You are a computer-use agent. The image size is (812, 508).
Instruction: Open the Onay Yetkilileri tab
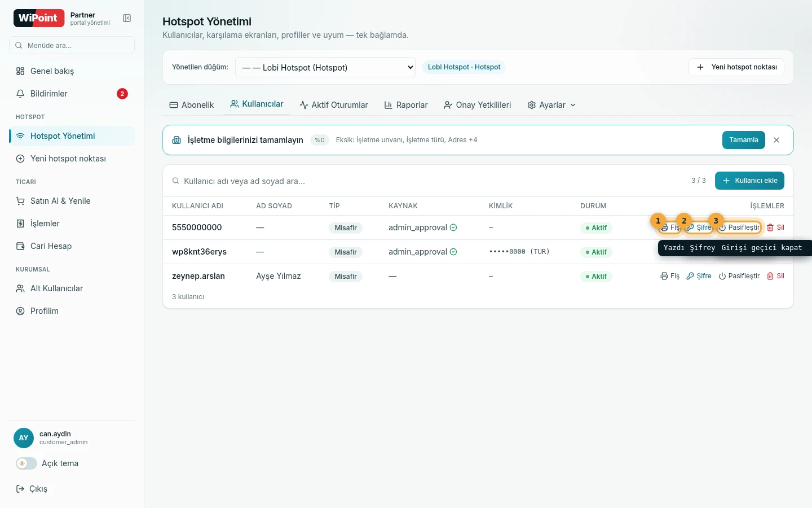coord(478,105)
